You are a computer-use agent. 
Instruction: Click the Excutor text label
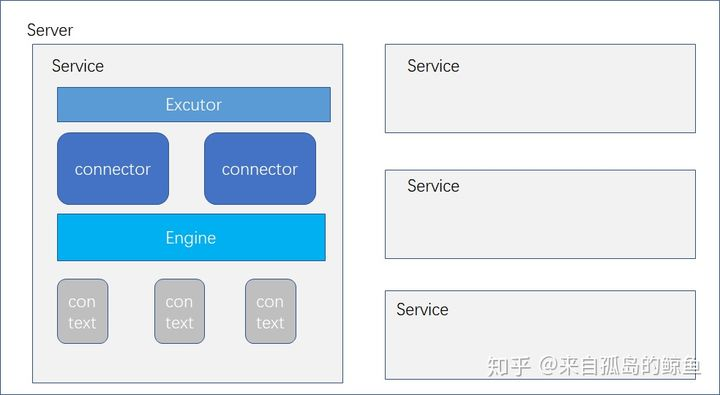[x=194, y=105]
